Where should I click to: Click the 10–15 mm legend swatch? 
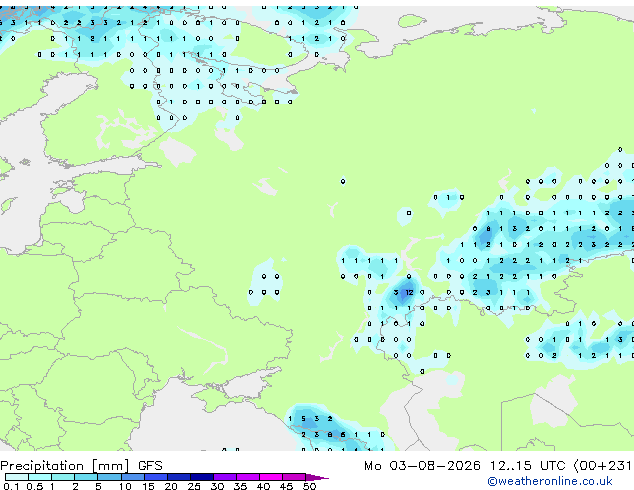(132, 477)
